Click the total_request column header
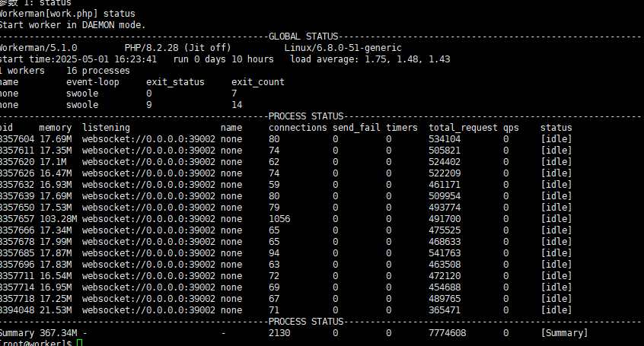This screenshot has height=346, width=644. (463, 128)
